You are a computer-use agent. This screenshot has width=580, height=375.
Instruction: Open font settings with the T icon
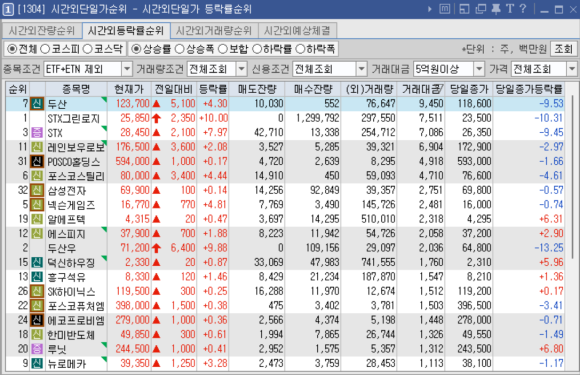(x=510, y=9)
